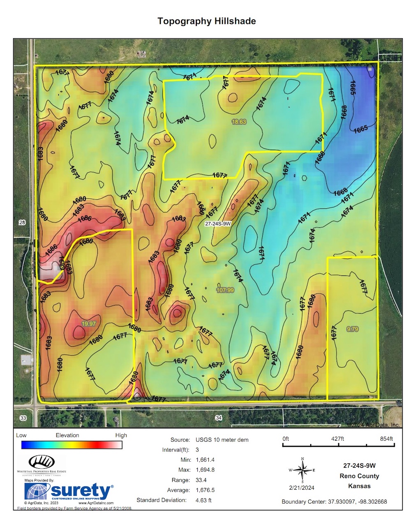The image size is (411, 532).
Task: Select the Boundary Center coordinates text
Action: 334,502
